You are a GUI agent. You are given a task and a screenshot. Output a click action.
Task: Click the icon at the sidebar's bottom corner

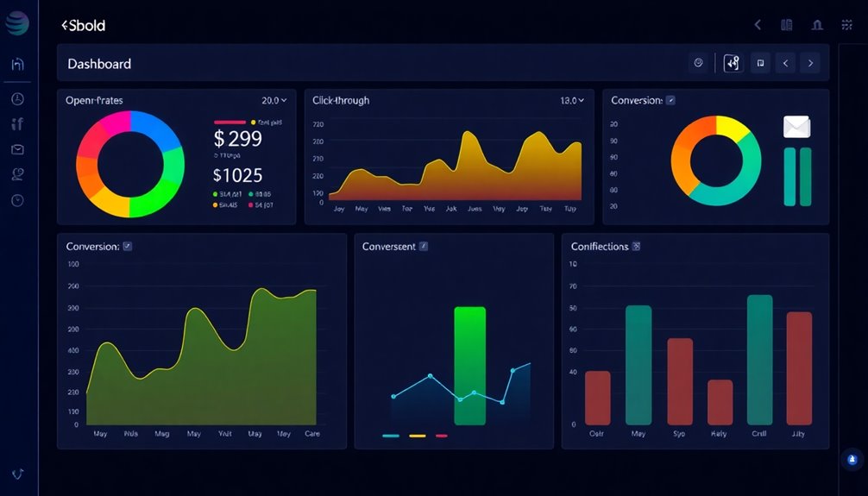tap(18, 474)
